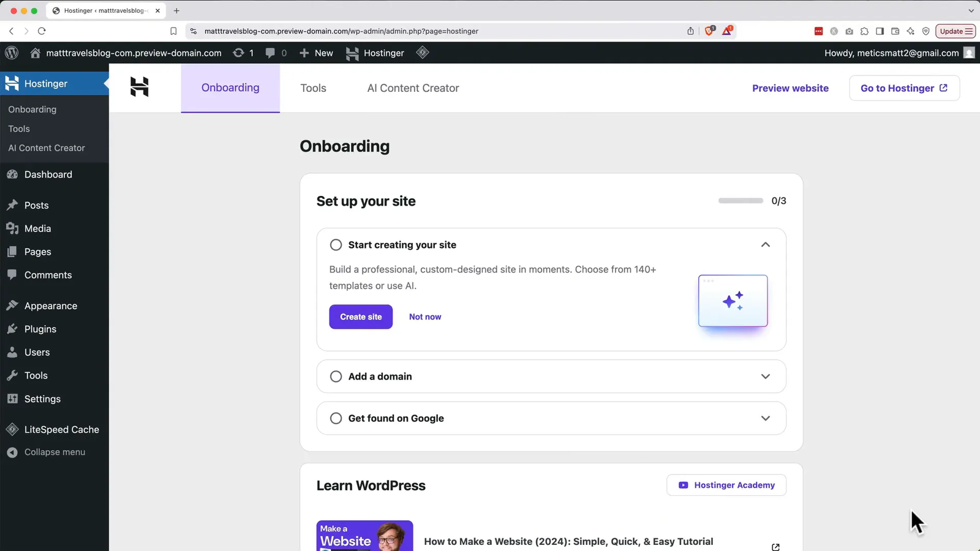This screenshot has height=551, width=980.
Task: Click the site name matttravelsblog-com.preview-domain.com
Action: (134, 53)
